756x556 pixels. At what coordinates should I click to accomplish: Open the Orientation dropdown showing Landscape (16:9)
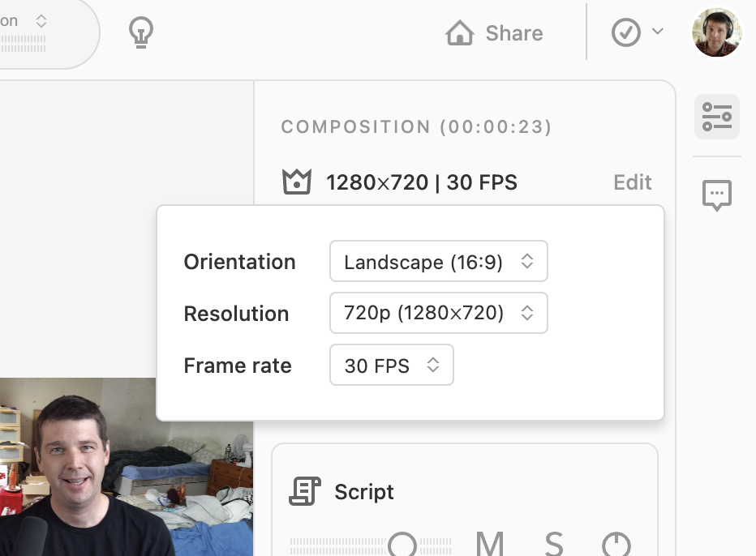[438, 262]
